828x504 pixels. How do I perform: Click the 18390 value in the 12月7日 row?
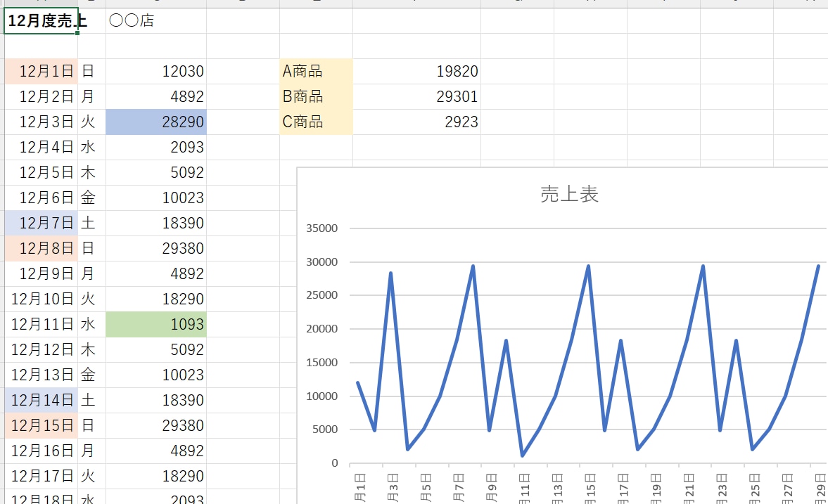click(155, 224)
